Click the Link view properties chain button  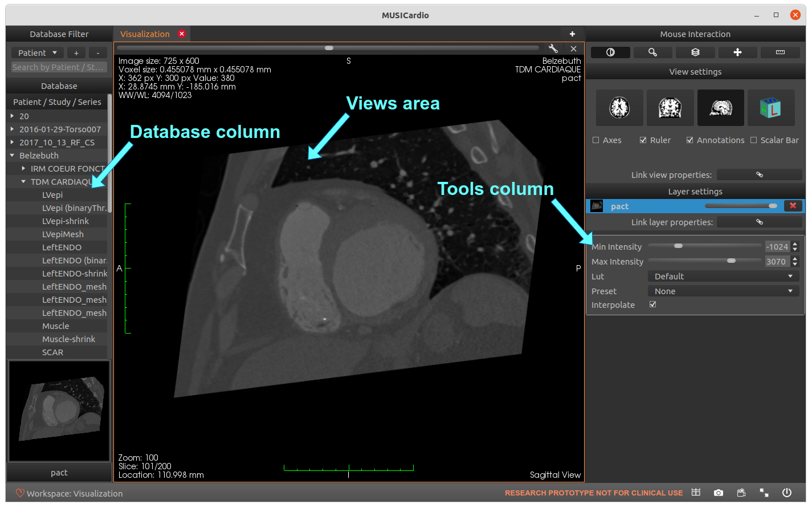759,174
